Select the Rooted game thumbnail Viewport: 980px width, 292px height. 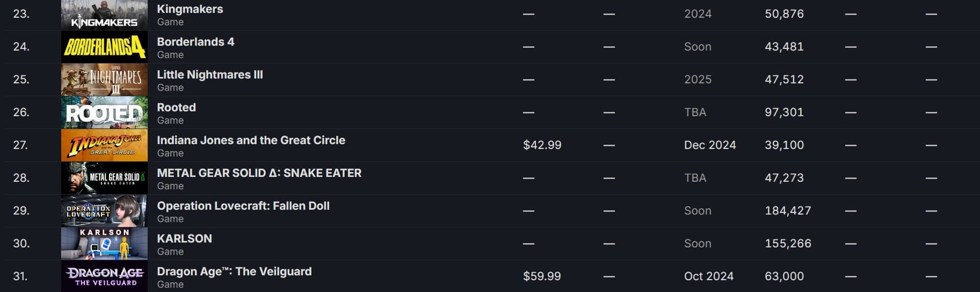pos(104,112)
